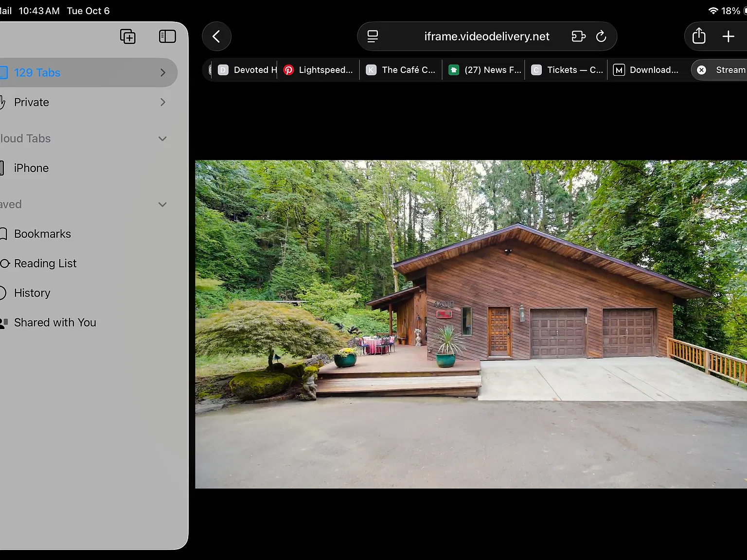The height and width of the screenshot is (560, 747).
Task: Tap the house video to show controls
Action: coord(471,324)
